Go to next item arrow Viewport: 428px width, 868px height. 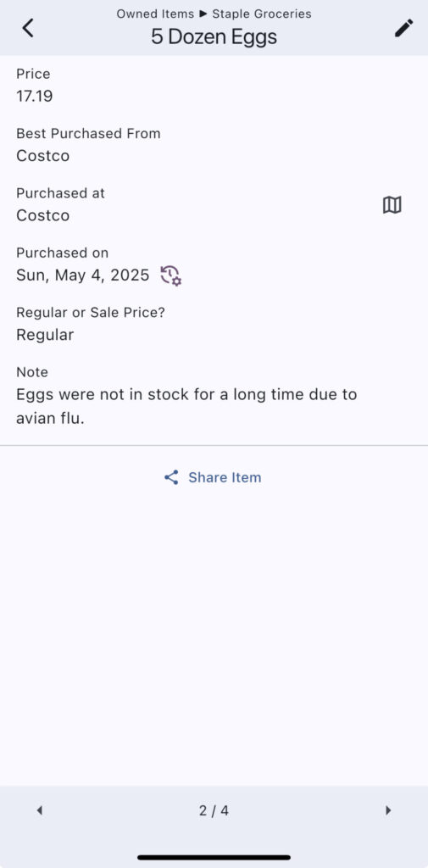pyautogui.click(x=388, y=810)
